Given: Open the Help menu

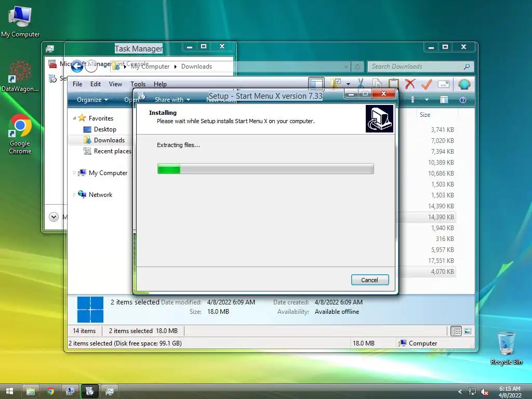Looking at the screenshot, I should coord(160,84).
